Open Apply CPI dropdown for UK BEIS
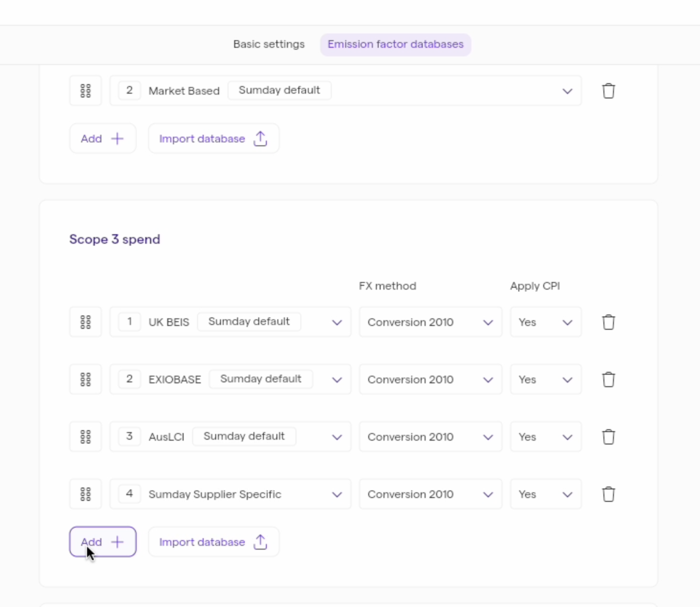Screen dimensions: 700x607 pyautogui.click(x=546, y=322)
